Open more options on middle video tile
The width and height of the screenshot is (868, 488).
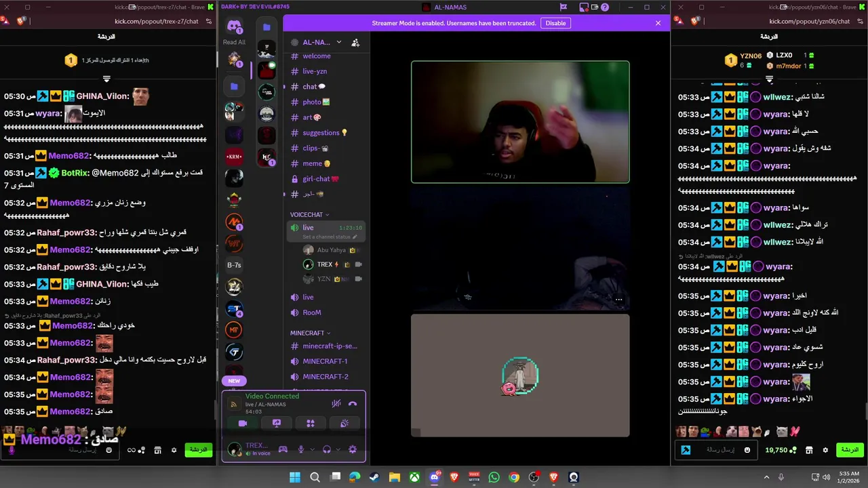click(x=618, y=298)
